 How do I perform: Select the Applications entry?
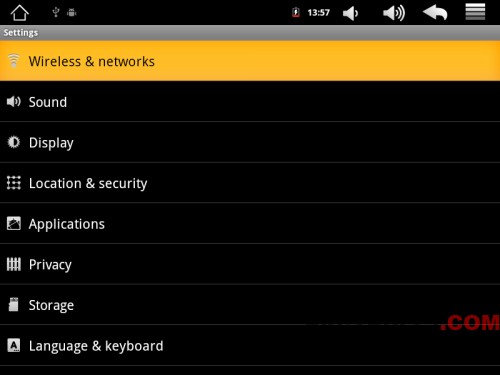250,224
